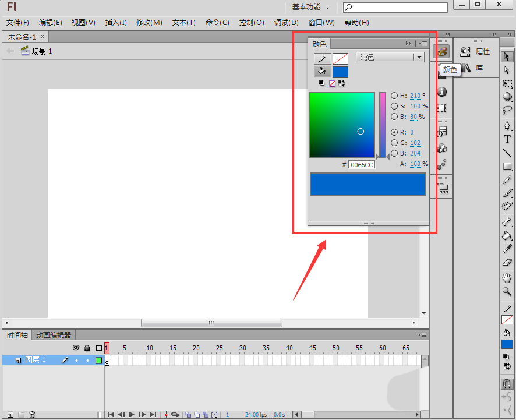Collapse the Color panel with double arrows

pyautogui.click(x=408, y=44)
